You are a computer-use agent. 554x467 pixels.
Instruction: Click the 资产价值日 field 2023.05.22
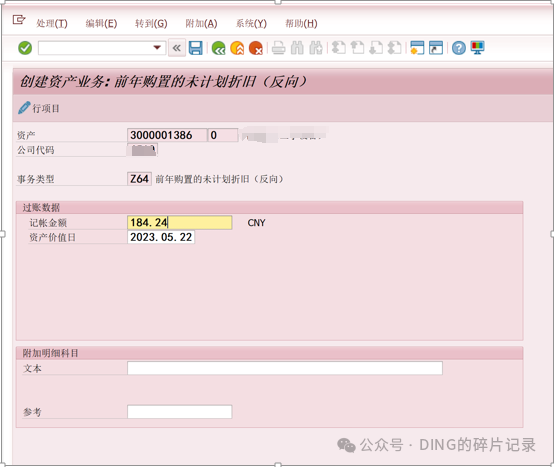161,237
